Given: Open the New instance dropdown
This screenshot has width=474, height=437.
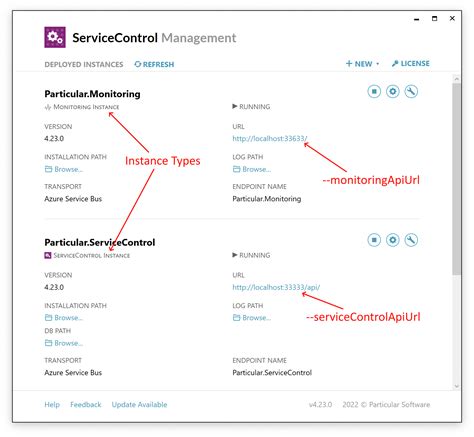Looking at the screenshot, I should pyautogui.click(x=362, y=64).
